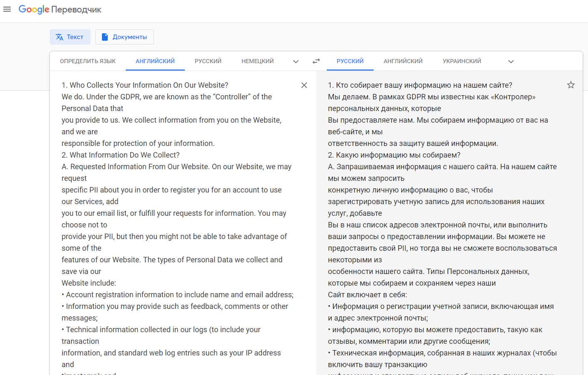Viewport: 588px width, 375px height.
Task: Choose Английский as the source language
Action: coord(155,61)
